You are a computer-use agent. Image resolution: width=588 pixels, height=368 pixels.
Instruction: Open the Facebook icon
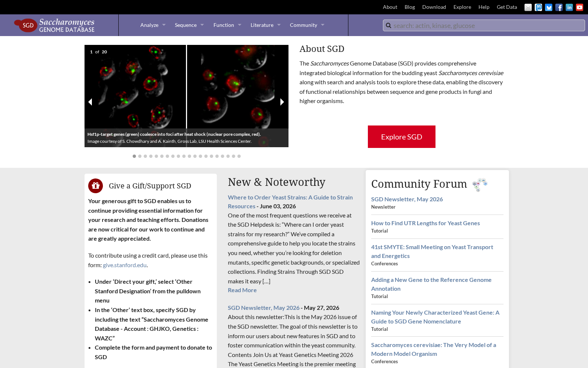click(559, 7)
